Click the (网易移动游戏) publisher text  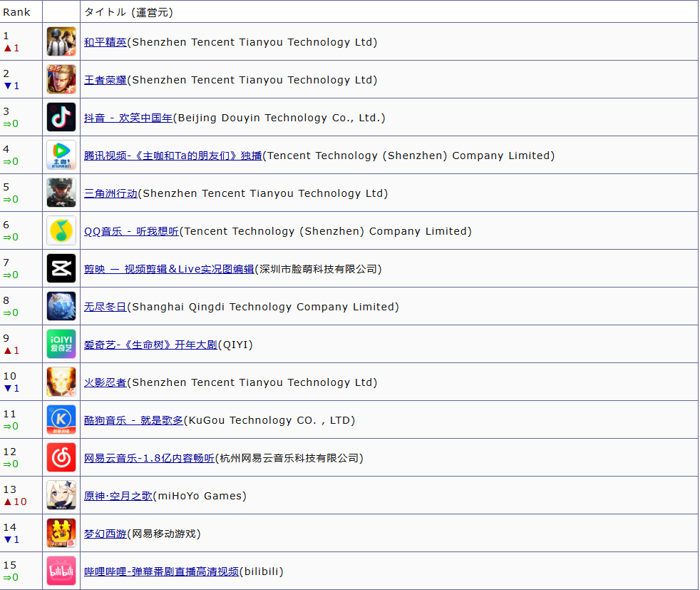[164, 534]
